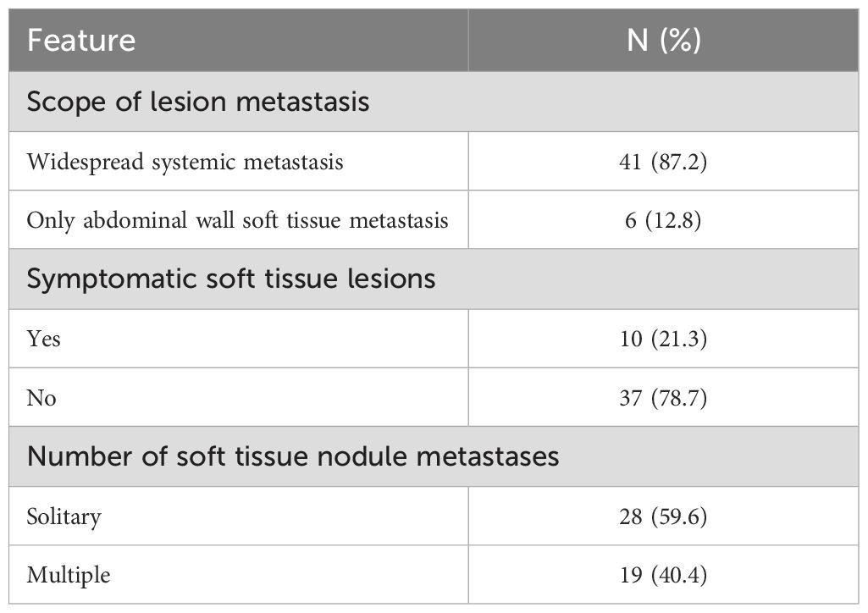Select Only abdominal wall soft tissue metastasis
Screen dimensions: 868x613
237,220
